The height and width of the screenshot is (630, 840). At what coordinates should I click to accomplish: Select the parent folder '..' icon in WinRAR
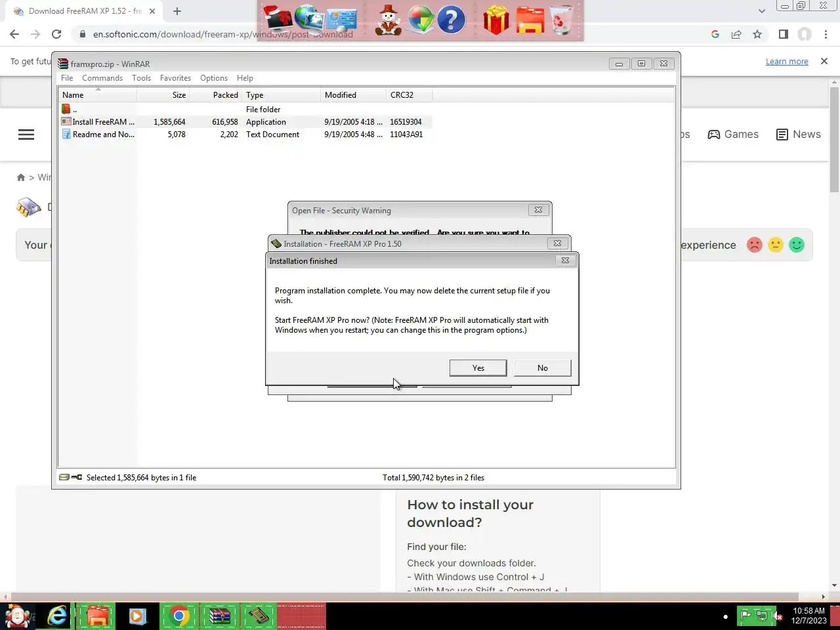(66, 110)
